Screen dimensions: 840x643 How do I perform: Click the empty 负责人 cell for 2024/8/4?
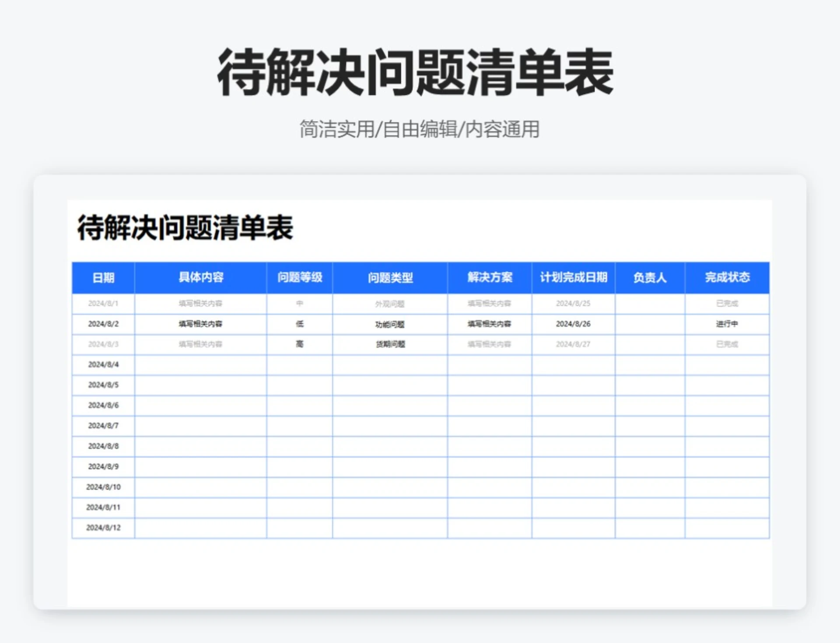click(649, 365)
